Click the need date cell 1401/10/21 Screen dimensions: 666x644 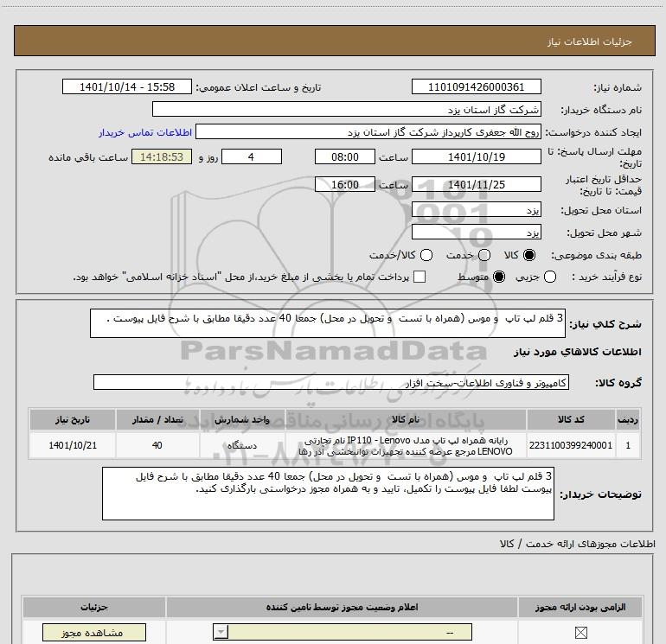pyautogui.click(x=73, y=445)
